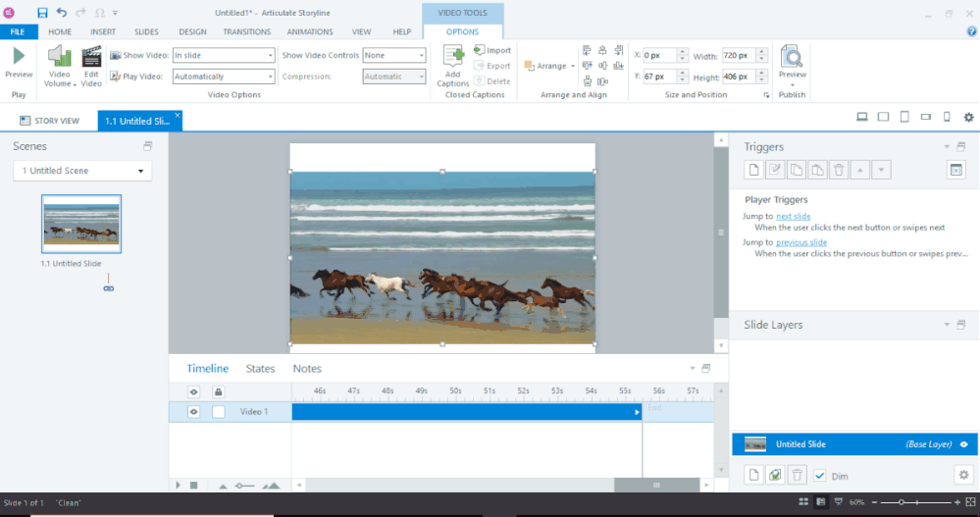Align objects left in Arrange and Align
The image size is (980, 517).
point(587,50)
